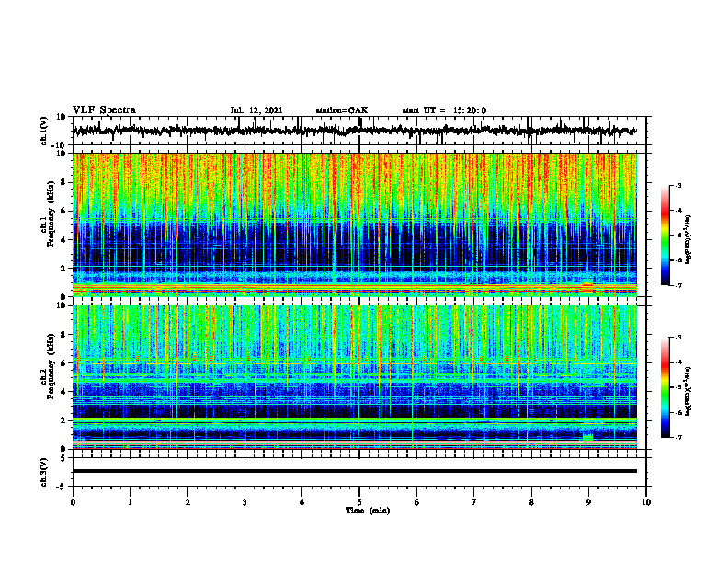This screenshot has width=728, height=563.
Task: Click the ch.3(V) flat black trace
Action: (x=355, y=471)
